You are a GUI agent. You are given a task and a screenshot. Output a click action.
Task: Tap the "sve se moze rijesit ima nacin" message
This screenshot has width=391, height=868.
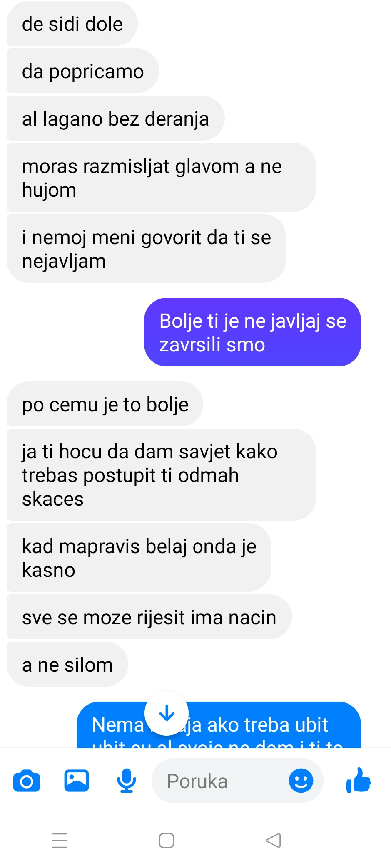pyautogui.click(x=149, y=617)
